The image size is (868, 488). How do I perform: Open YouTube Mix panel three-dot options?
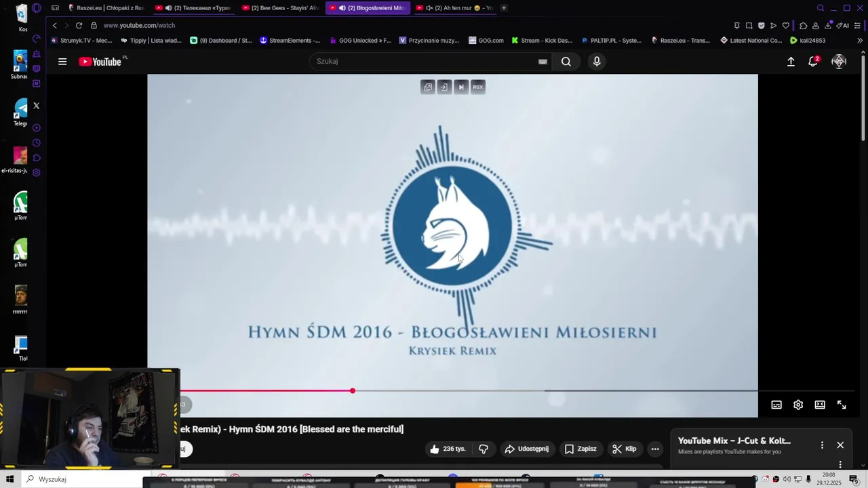pos(822,445)
